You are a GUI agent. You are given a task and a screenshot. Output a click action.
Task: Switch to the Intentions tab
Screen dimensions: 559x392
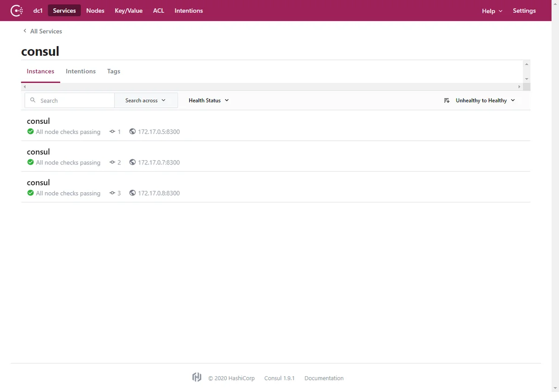tap(81, 71)
